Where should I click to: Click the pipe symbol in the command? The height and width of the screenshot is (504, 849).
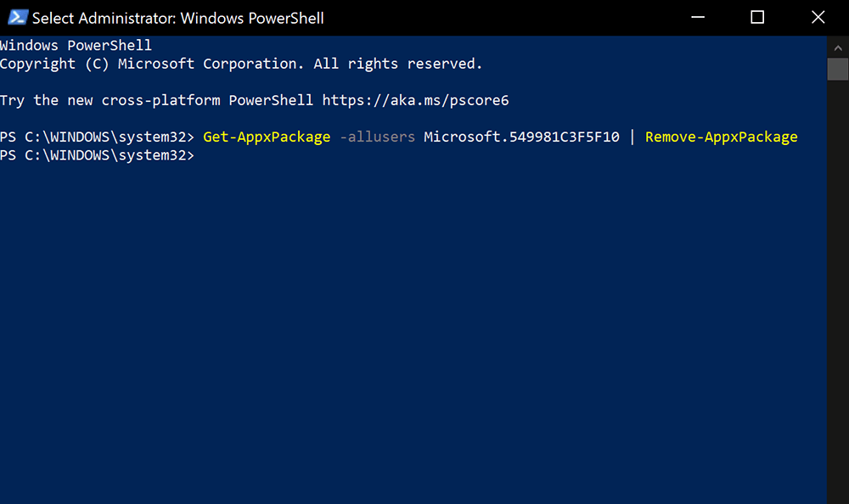(x=632, y=137)
